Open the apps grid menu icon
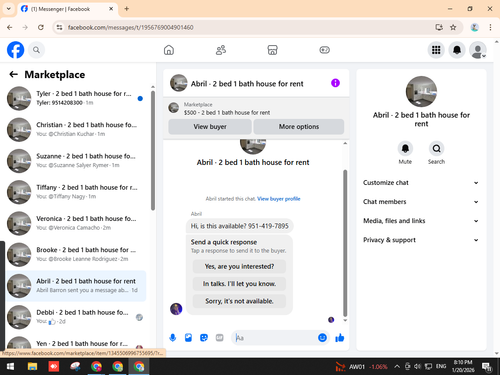This screenshot has height=375, width=500. click(436, 50)
